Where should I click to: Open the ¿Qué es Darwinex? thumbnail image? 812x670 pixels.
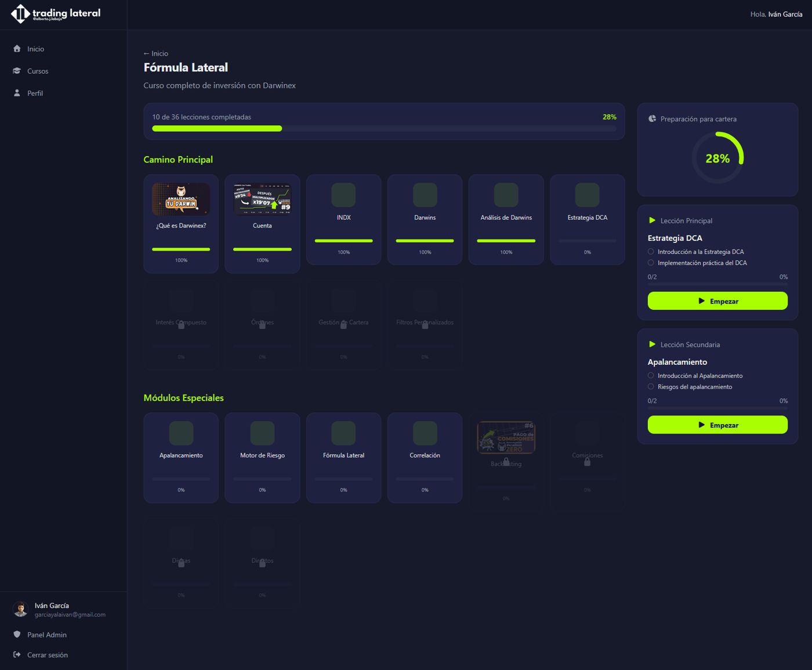[181, 199]
